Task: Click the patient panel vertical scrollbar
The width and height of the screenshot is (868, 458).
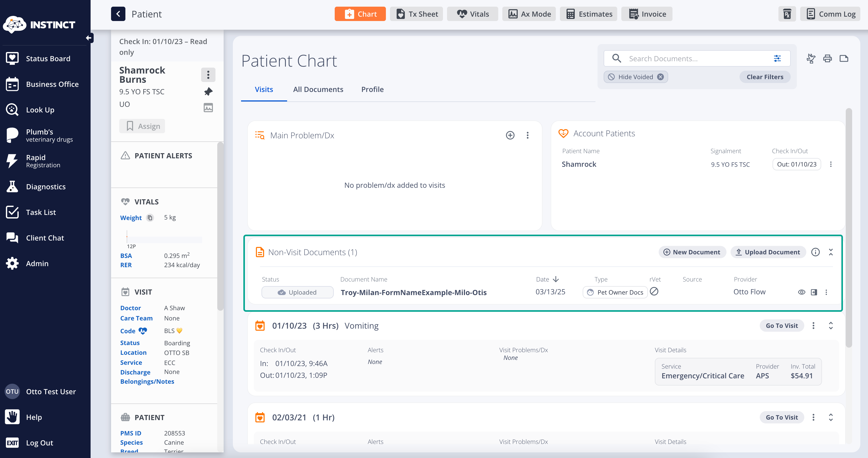Action: [220, 227]
